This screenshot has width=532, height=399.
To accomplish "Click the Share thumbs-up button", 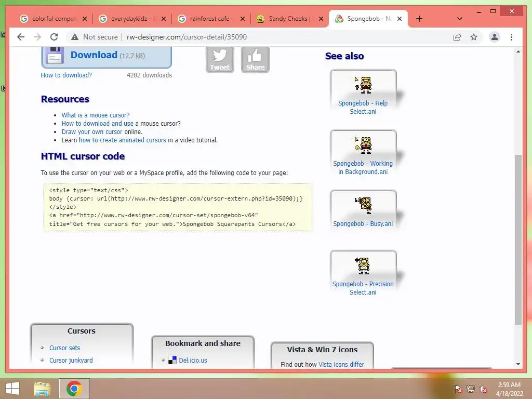I will 255,59.
